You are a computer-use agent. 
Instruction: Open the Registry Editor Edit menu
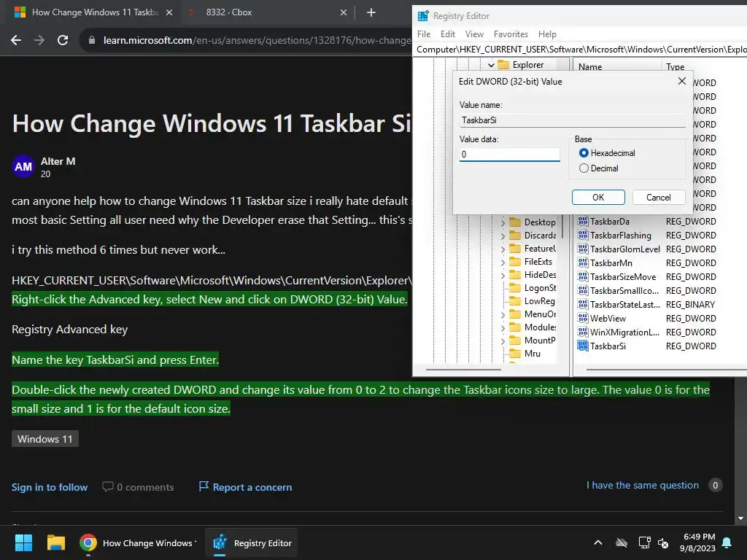click(447, 34)
